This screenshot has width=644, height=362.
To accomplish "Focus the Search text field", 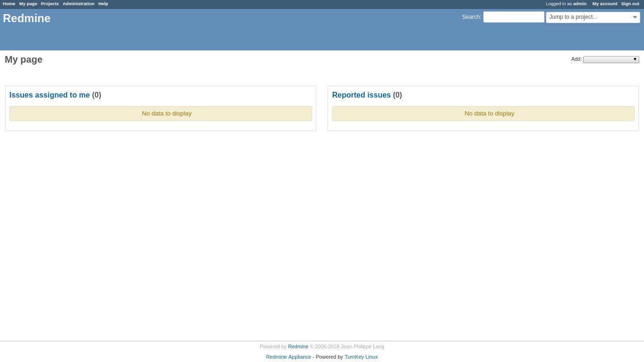I will (x=513, y=17).
